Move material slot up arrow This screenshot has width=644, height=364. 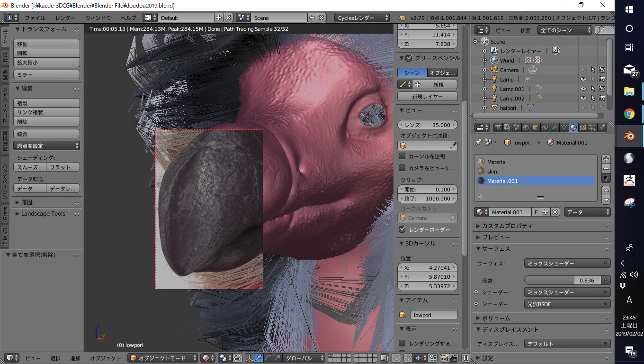click(606, 190)
